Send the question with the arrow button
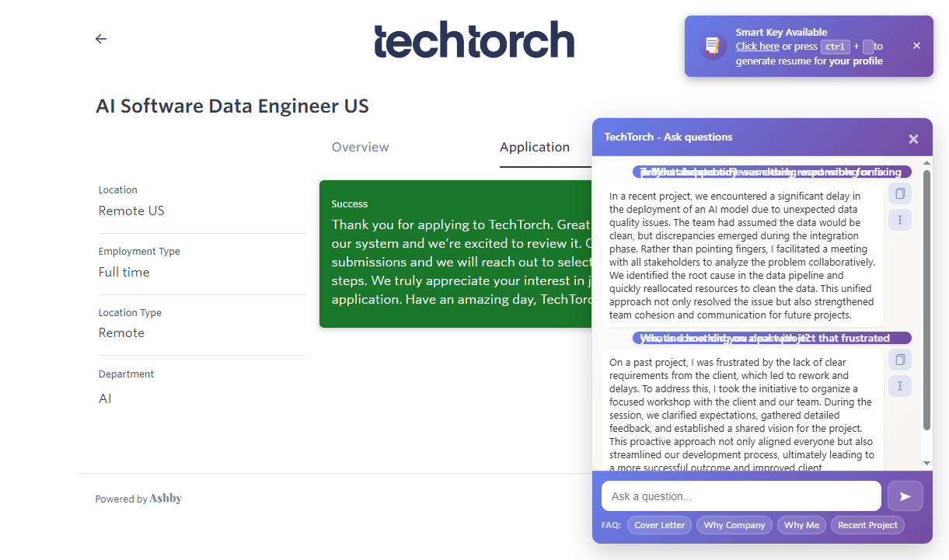Viewport: 949px width, 560px height. pos(905,496)
